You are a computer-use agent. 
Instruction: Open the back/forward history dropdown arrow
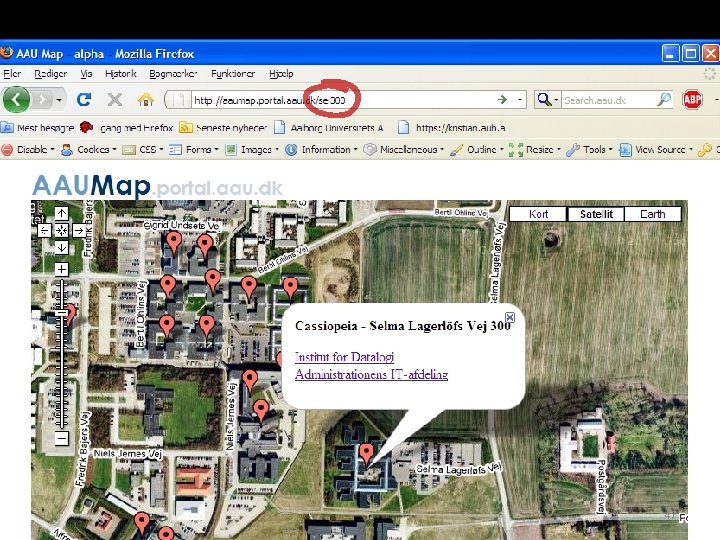59,100
